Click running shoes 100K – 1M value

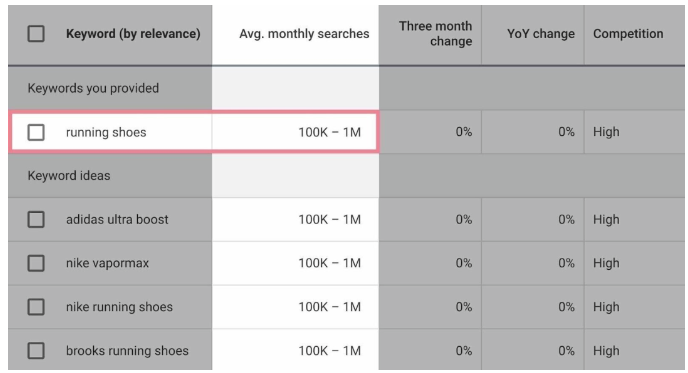point(330,132)
